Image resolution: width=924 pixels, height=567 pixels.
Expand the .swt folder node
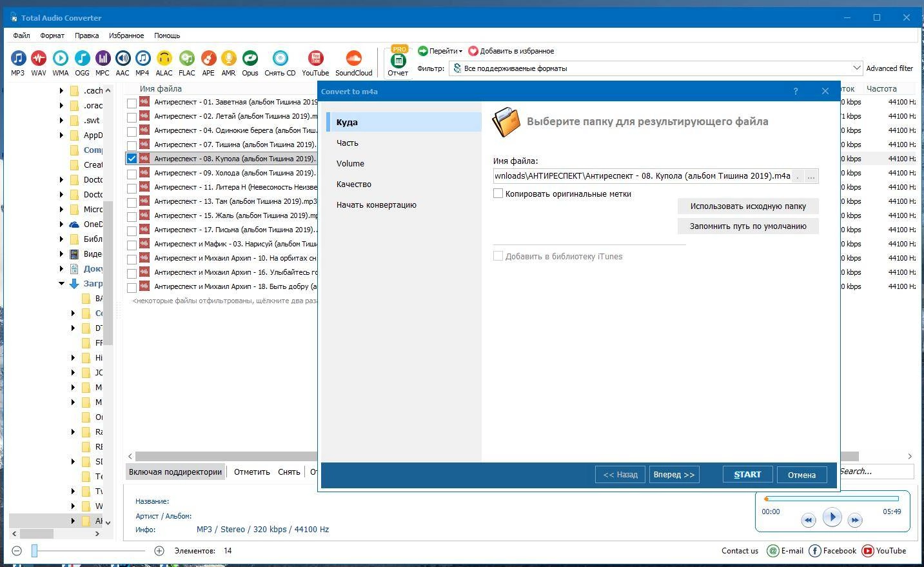point(62,120)
